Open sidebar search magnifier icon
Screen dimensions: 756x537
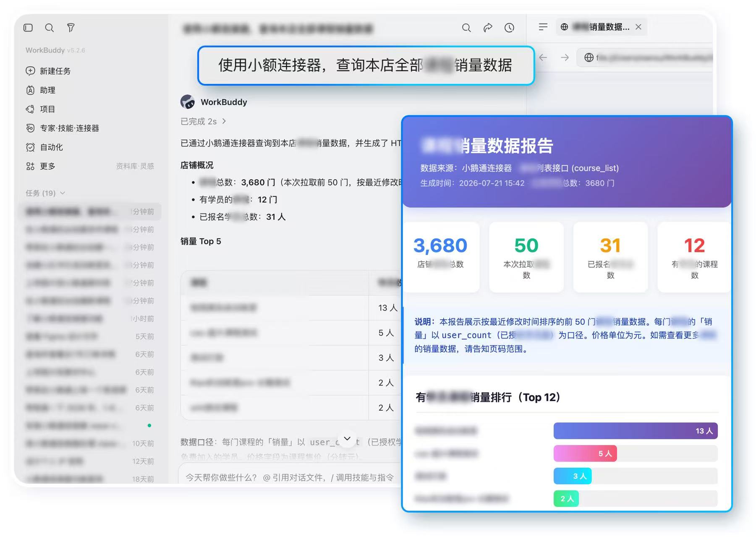(x=50, y=28)
